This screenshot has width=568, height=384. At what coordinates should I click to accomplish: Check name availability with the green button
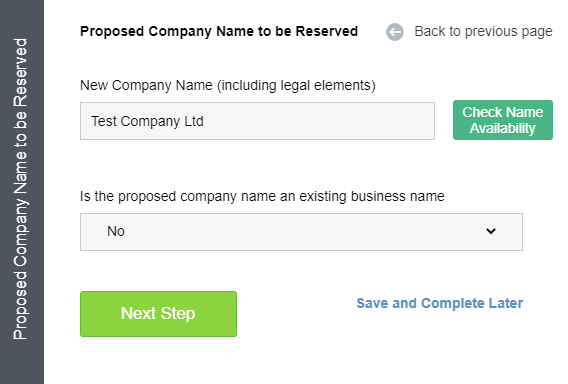point(503,120)
